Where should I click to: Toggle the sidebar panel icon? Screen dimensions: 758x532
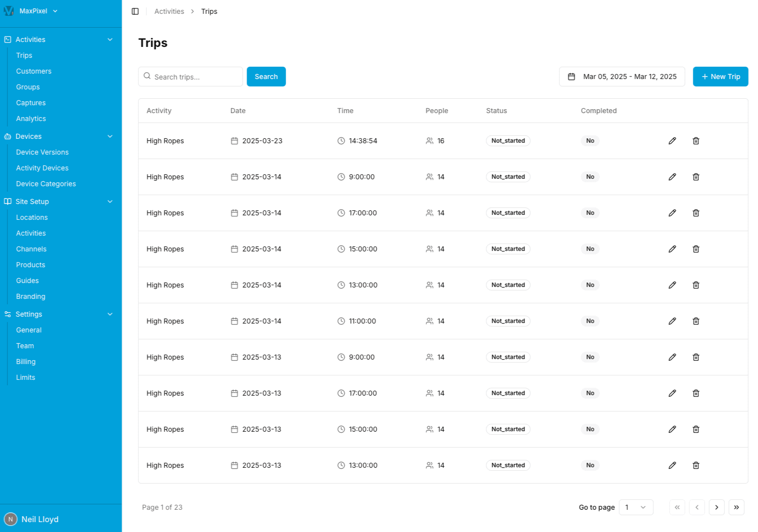click(135, 11)
